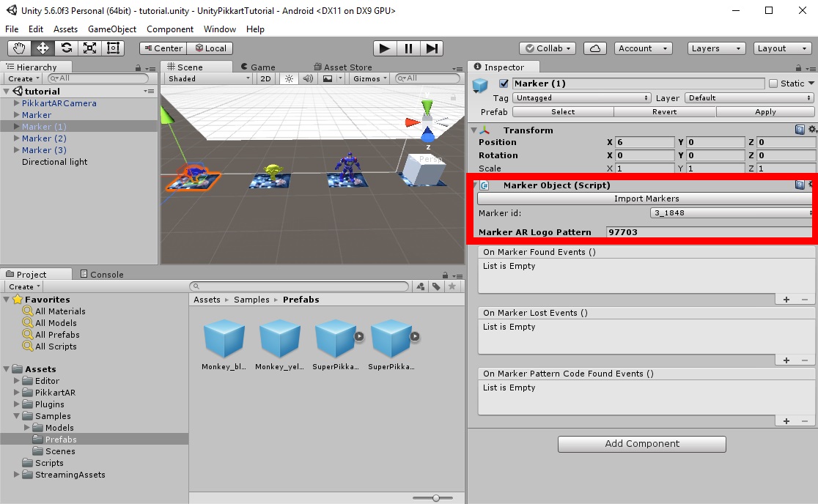The image size is (818, 504).
Task: Switch to the Game tab
Action: 258,67
